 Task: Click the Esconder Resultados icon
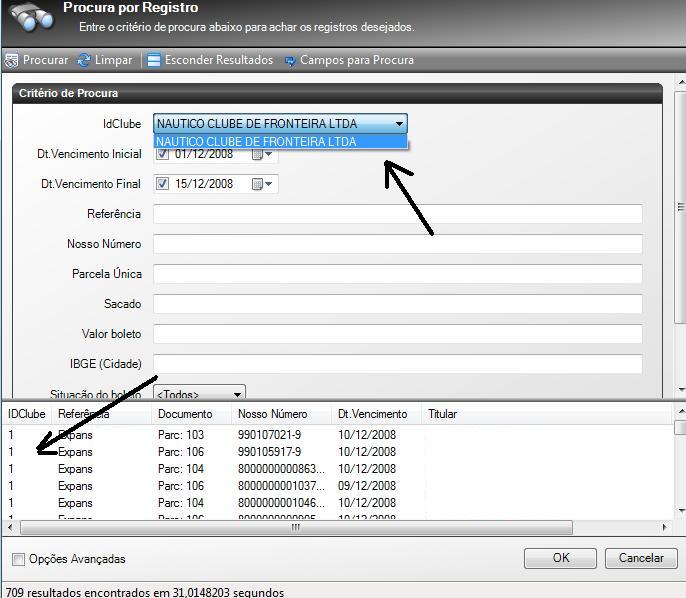[154, 60]
